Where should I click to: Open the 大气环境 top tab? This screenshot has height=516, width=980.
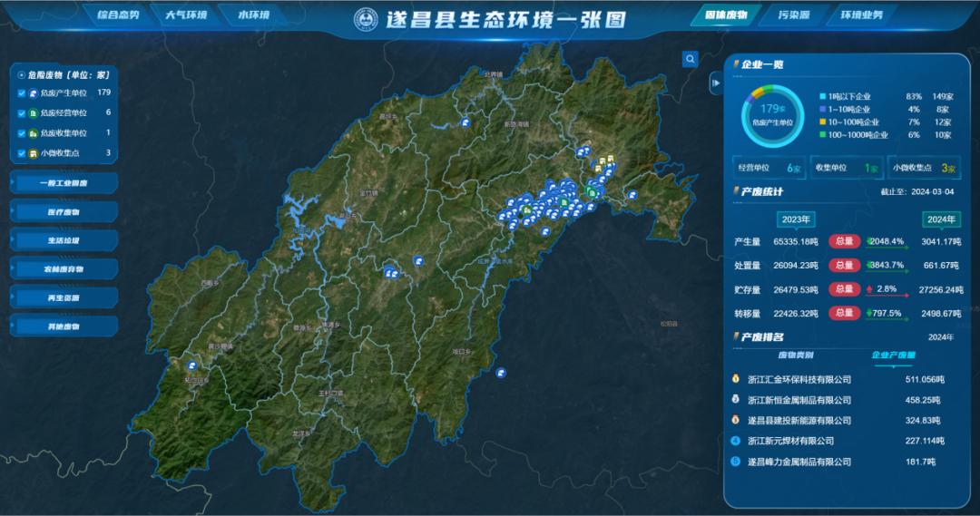pos(186,15)
